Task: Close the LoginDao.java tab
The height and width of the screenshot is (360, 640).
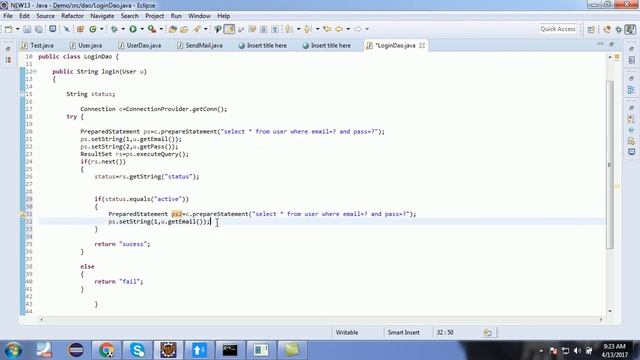Action: tap(422, 45)
